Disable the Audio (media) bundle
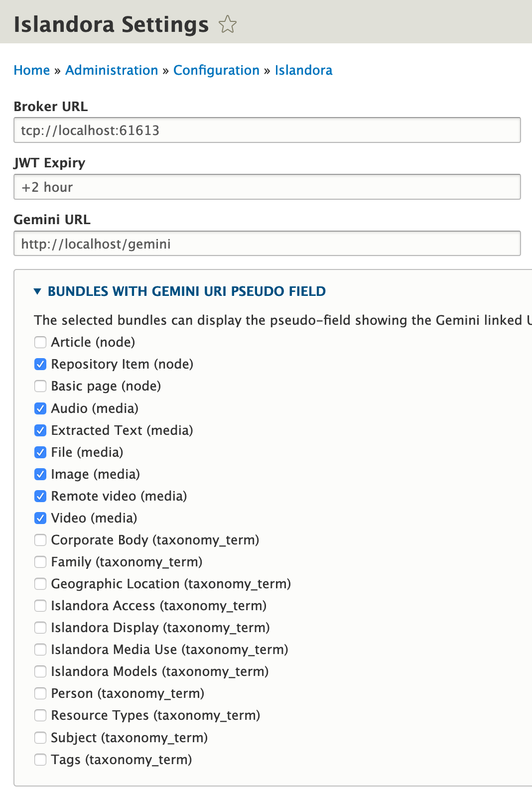This screenshot has width=532, height=794. coord(40,408)
